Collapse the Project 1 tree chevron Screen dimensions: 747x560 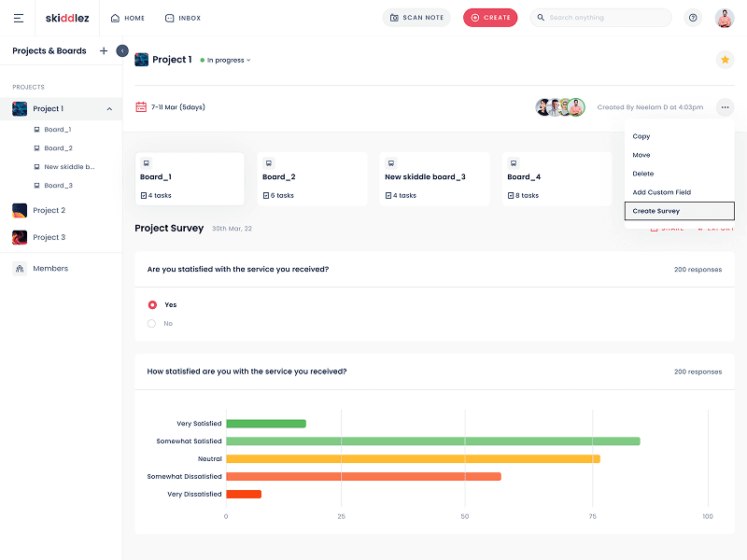pyautogui.click(x=109, y=108)
